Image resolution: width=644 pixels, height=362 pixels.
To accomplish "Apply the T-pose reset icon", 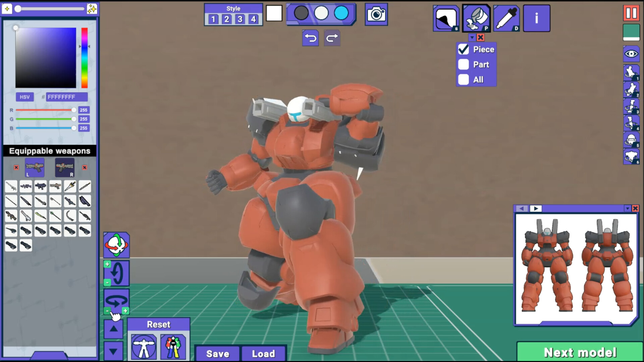I will point(144,347).
